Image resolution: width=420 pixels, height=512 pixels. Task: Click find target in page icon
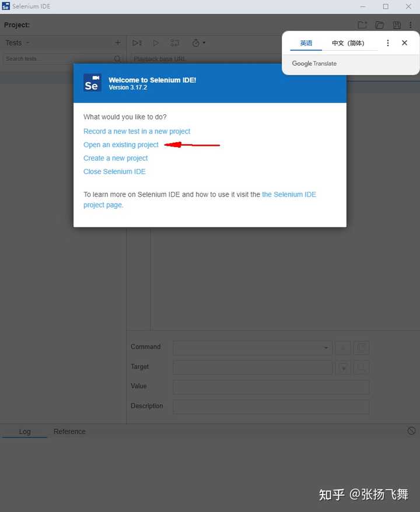coord(362,367)
